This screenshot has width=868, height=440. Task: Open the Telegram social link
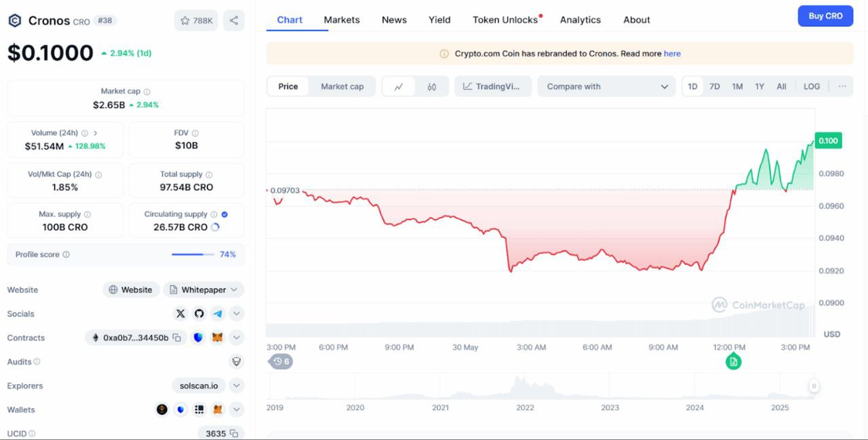(x=218, y=313)
